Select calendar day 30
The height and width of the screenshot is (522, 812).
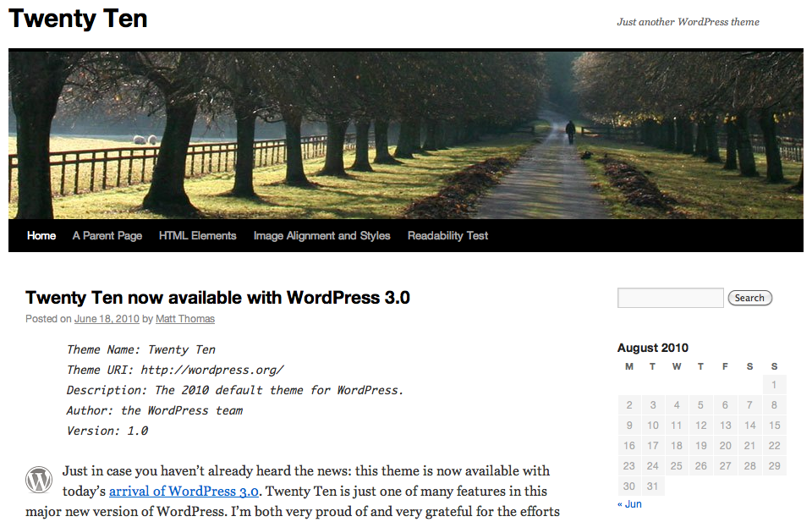tap(629, 486)
